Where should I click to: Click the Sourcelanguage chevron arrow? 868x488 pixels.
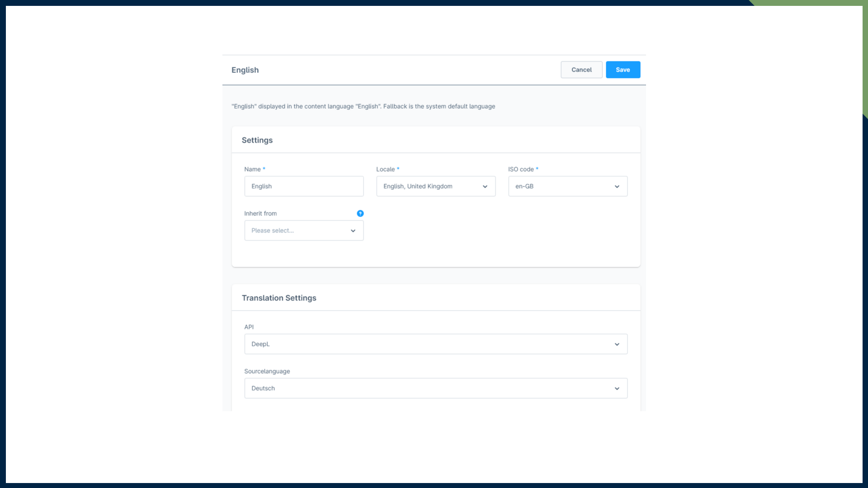(x=617, y=389)
